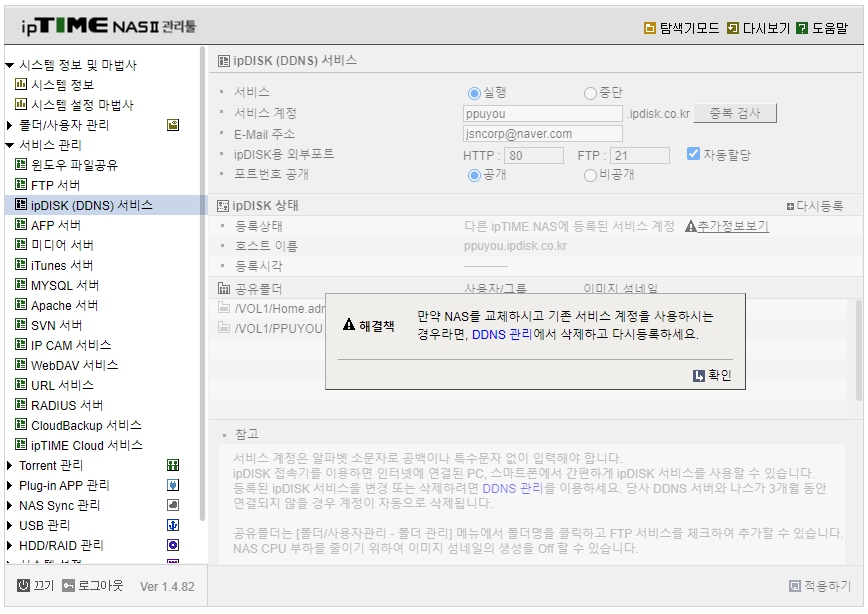The image size is (868, 614).
Task: Click the 다시등록 plus icon
Action: pos(790,207)
